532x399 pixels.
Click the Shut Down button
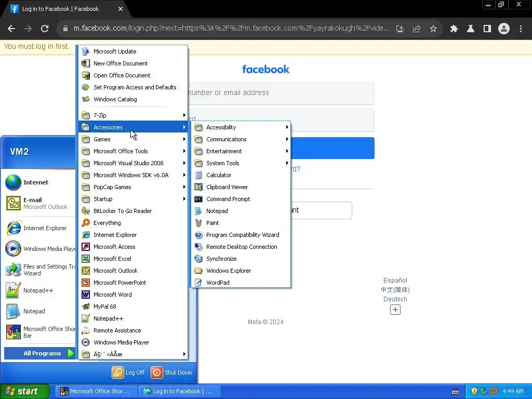(x=171, y=372)
